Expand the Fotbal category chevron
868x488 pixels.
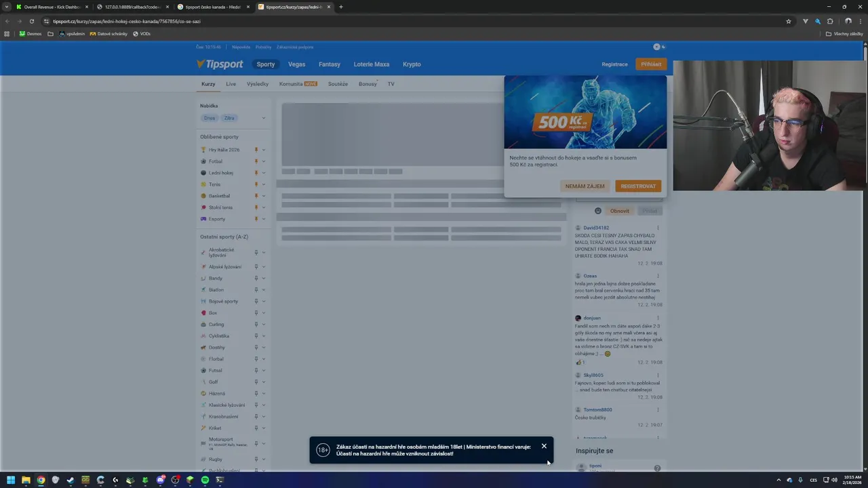(264, 161)
